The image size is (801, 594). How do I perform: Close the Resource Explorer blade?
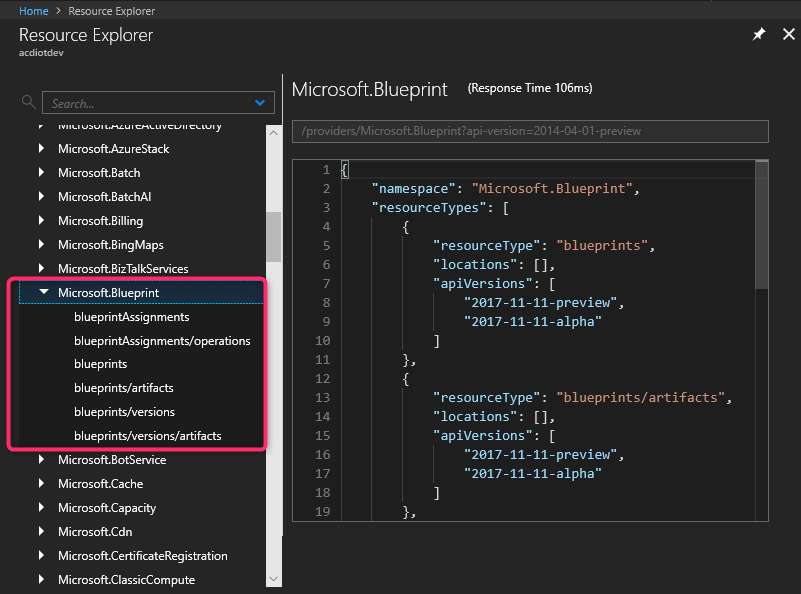788,34
